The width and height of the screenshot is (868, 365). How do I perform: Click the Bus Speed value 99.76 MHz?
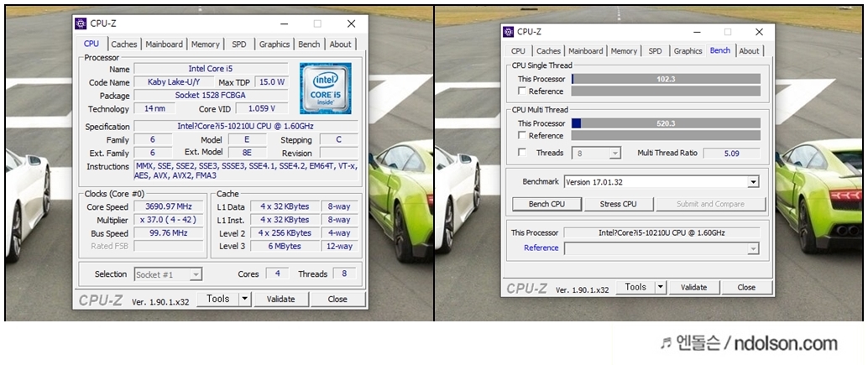pos(168,233)
